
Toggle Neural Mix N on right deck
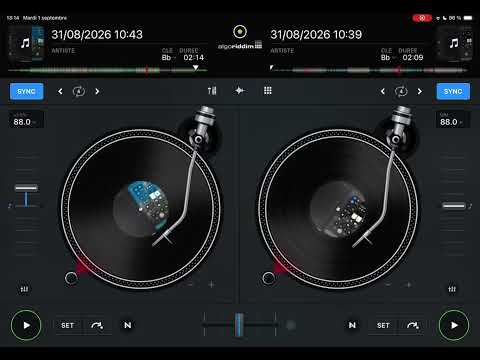click(x=352, y=325)
